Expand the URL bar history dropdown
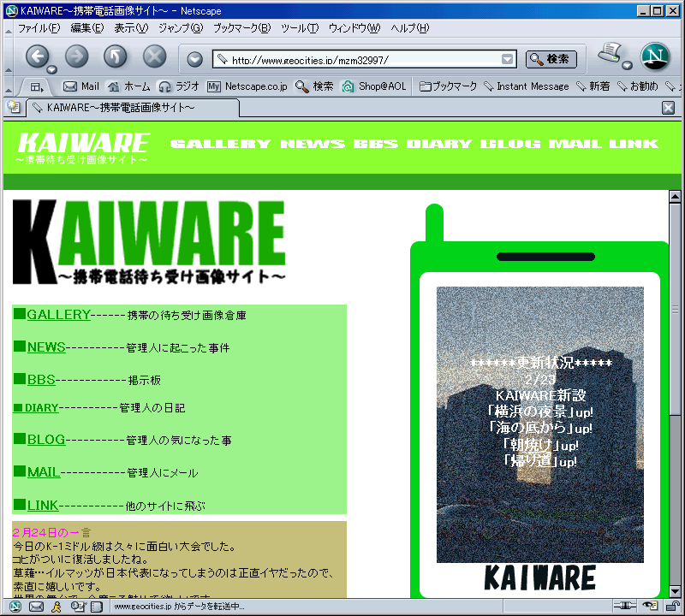Viewport: 685px width, 616px height. click(507, 59)
